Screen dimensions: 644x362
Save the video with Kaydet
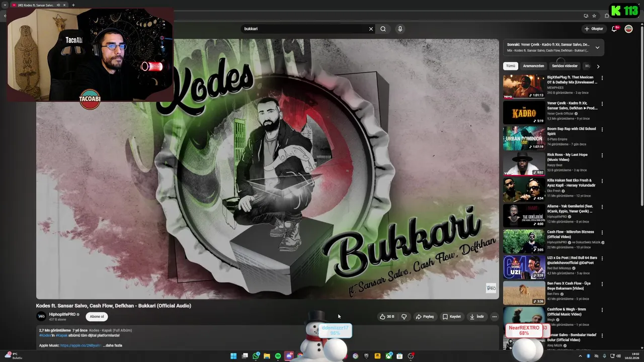tap(452, 317)
